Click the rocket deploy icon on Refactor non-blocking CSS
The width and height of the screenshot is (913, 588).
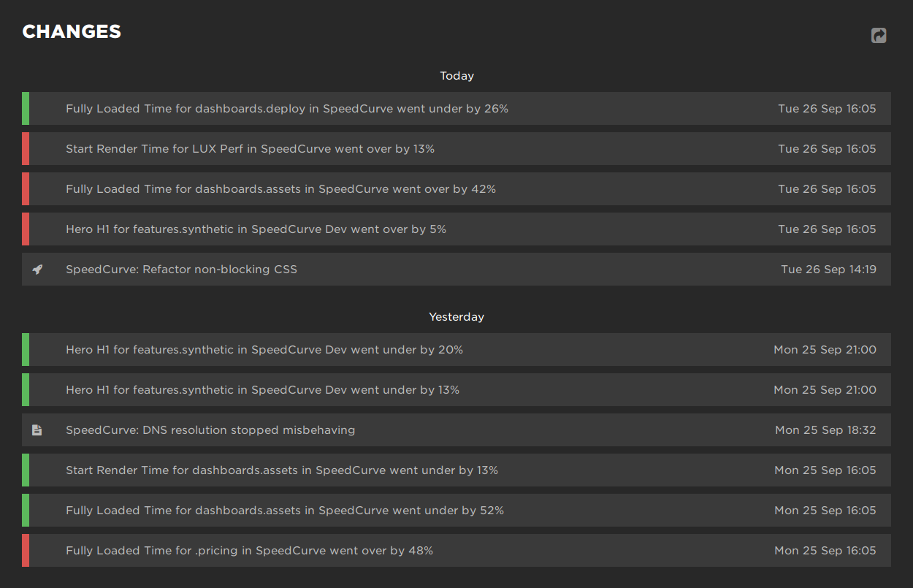[x=37, y=269]
